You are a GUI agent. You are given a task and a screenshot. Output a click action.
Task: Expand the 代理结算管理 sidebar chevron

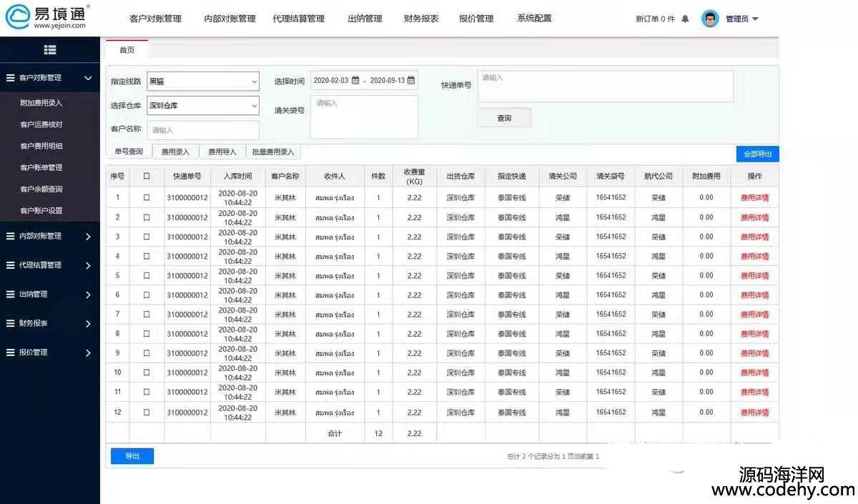tap(88, 265)
